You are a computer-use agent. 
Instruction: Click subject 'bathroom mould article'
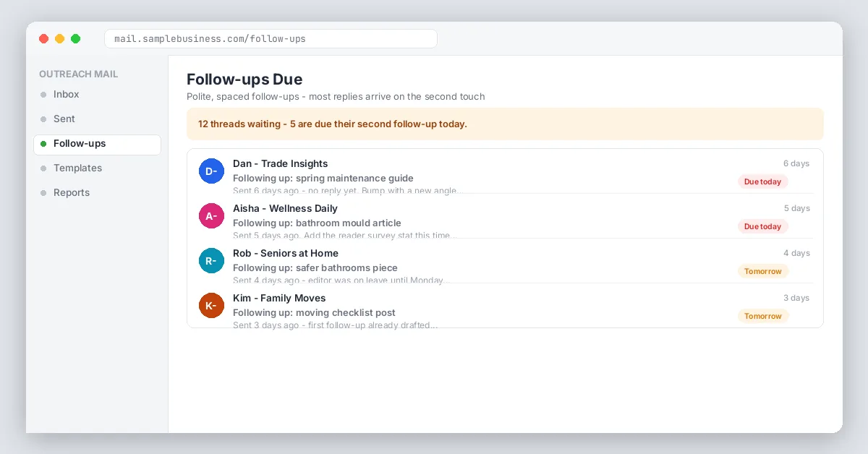click(x=349, y=223)
